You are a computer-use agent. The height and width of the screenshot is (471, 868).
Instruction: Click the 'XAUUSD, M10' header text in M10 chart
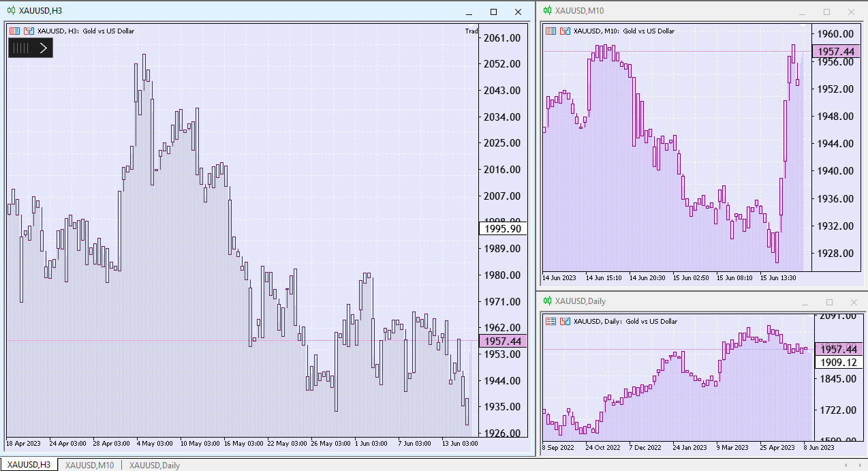(x=595, y=31)
